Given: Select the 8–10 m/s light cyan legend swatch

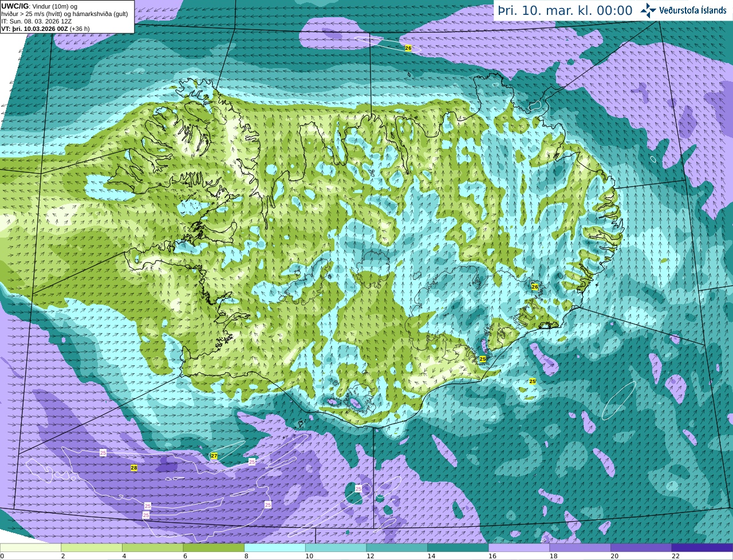Looking at the screenshot, I should (x=275, y=547).
